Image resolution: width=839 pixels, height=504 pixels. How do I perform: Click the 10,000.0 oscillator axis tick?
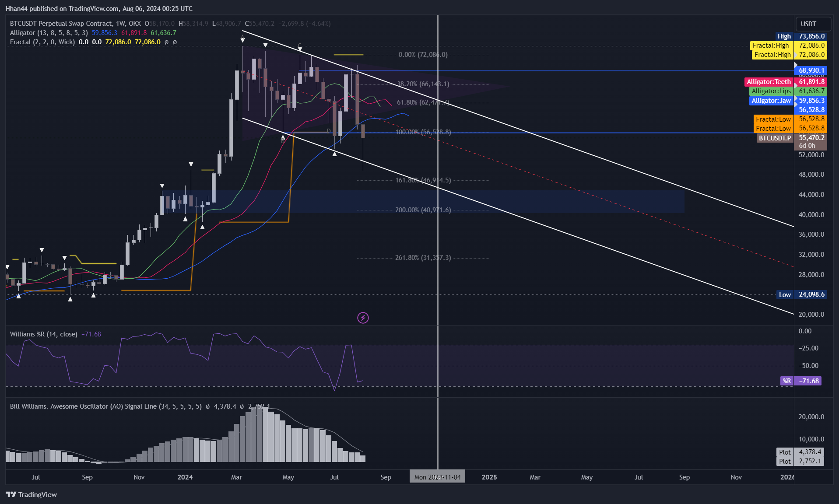(811, 439)
